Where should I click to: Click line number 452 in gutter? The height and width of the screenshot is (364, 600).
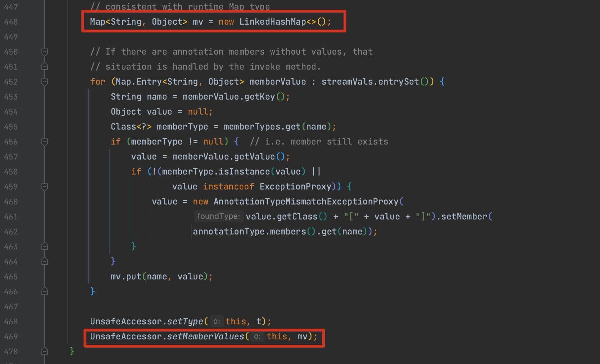11,82
